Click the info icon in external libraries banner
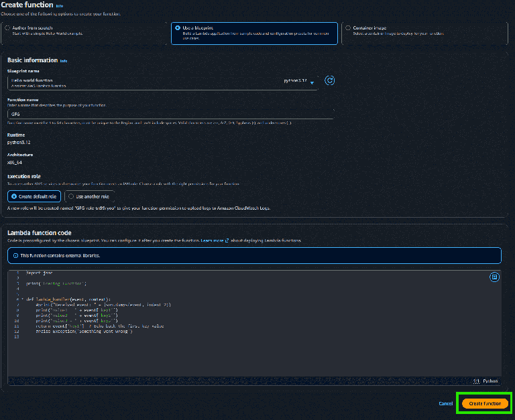 [15, 256]
